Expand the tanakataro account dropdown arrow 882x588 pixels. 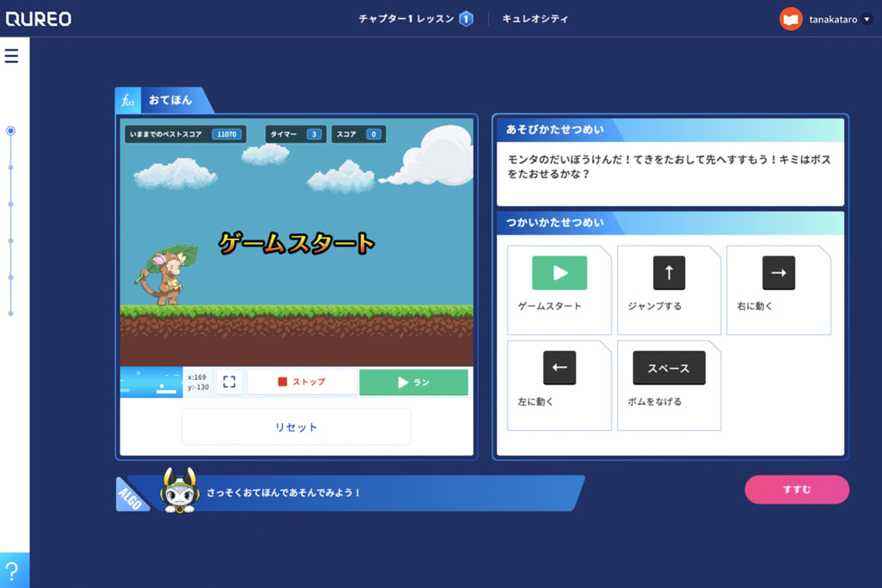867,20
